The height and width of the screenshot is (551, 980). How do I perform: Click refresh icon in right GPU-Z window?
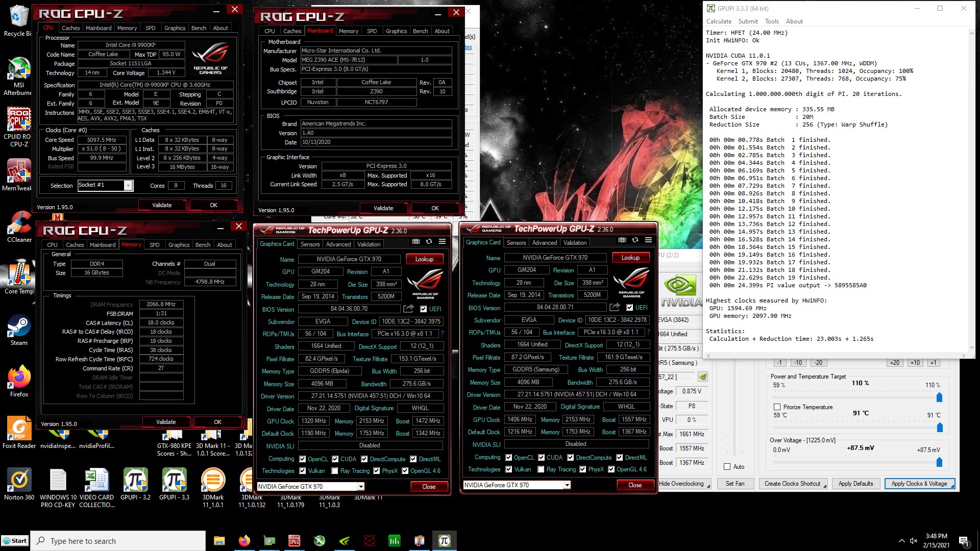click(x=635, y=240)
